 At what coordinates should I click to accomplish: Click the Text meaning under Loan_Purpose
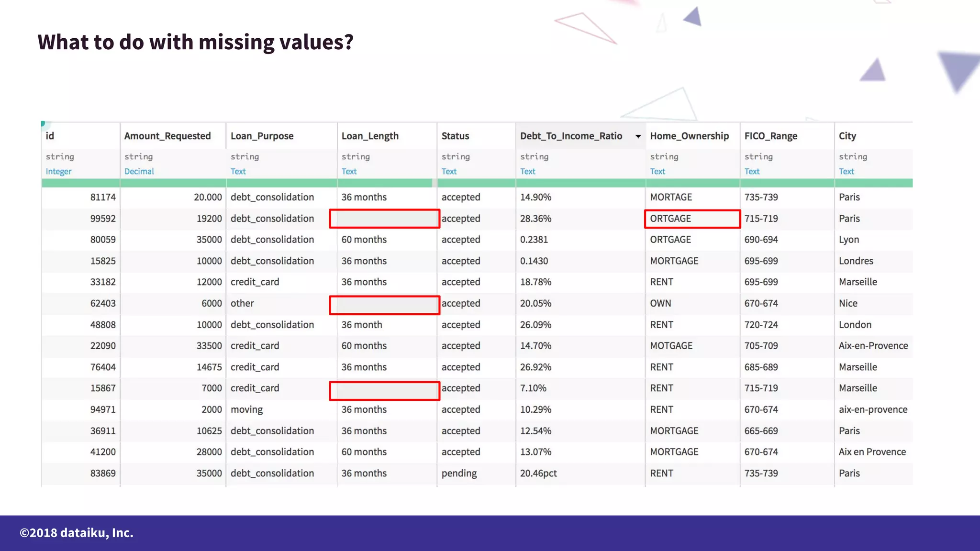(238, 171)
